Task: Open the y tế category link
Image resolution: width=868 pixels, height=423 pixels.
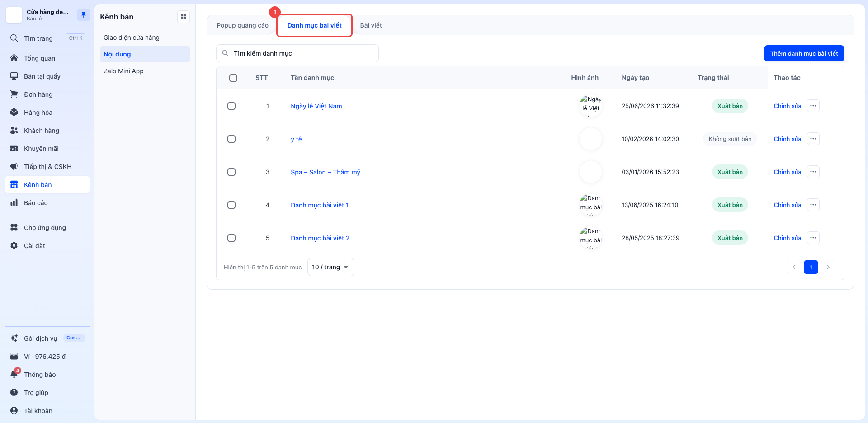Action: [x=296, y=139]
